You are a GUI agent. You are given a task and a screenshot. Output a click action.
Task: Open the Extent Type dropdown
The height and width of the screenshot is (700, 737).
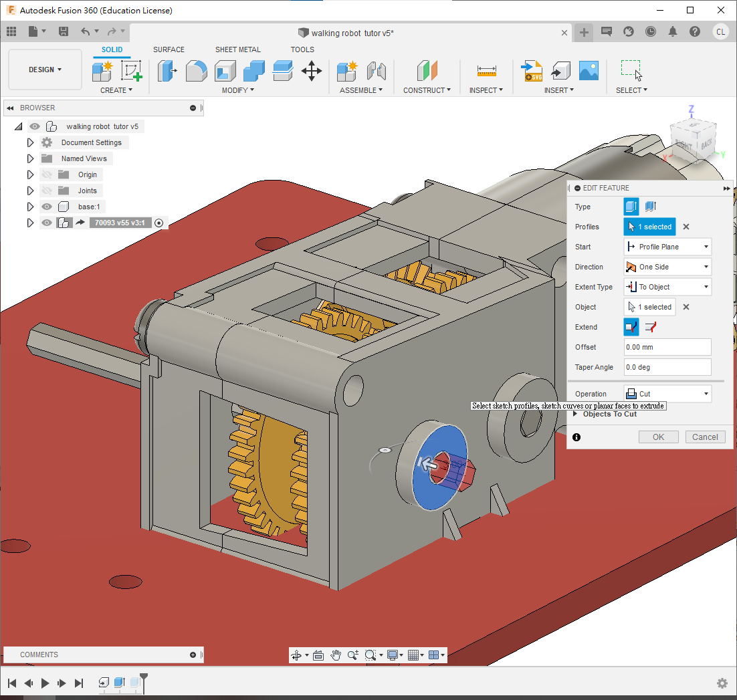click(x=667, y=287)
